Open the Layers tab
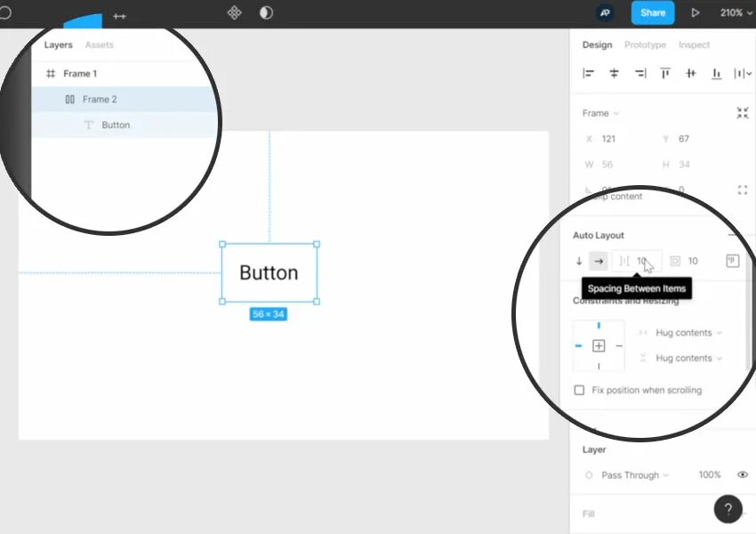Viewport: 756px width, 534px height. 59,44
